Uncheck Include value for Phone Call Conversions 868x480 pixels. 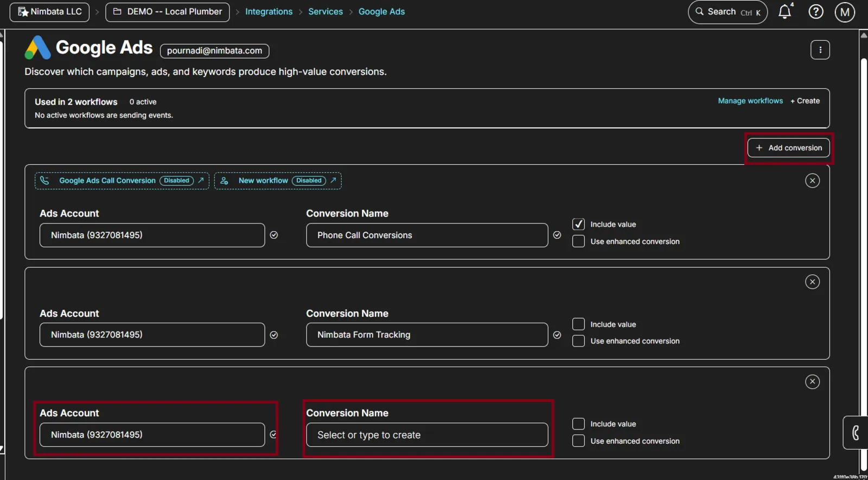[578, 224]
